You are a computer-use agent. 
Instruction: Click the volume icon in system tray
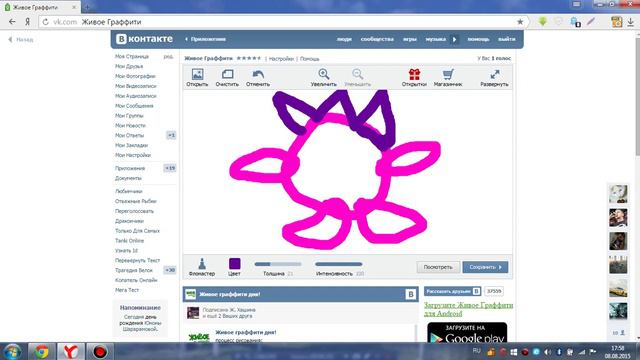(547, 352)
